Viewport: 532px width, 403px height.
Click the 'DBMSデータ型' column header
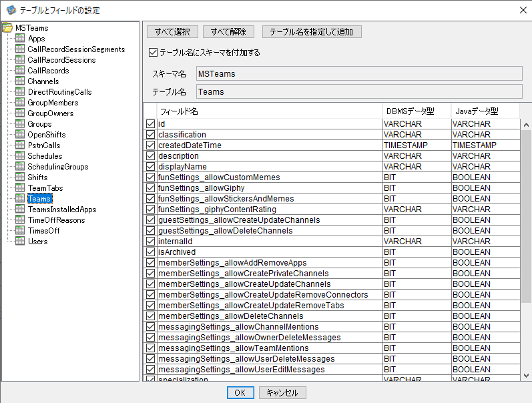[417, 111]
